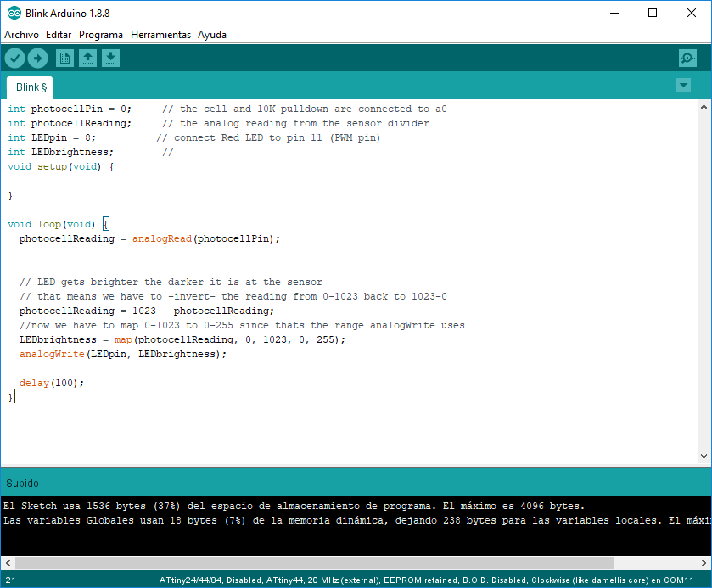712x588 pixels.
Task: Click the comment 'connect Red LED to pin 11'
Action: click(x=268, y=137)
